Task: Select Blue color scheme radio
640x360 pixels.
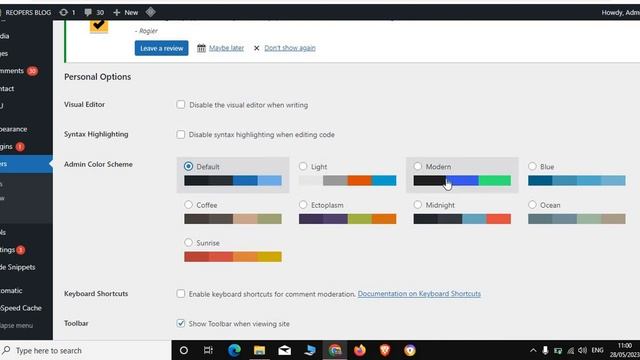Action: (x=532, y=166)
